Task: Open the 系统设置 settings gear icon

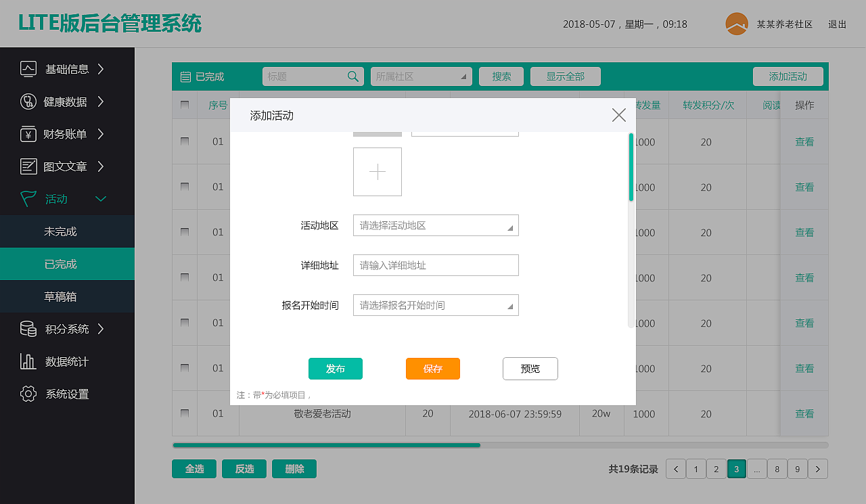Action: click(x=28, y=394)
